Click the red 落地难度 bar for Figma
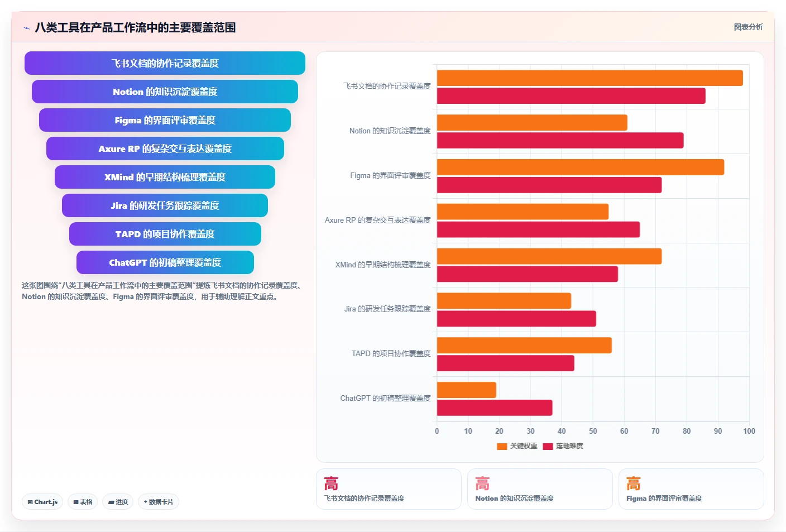Image resolution: width=786 pixels, height=532 pixels. coord(549,185)
